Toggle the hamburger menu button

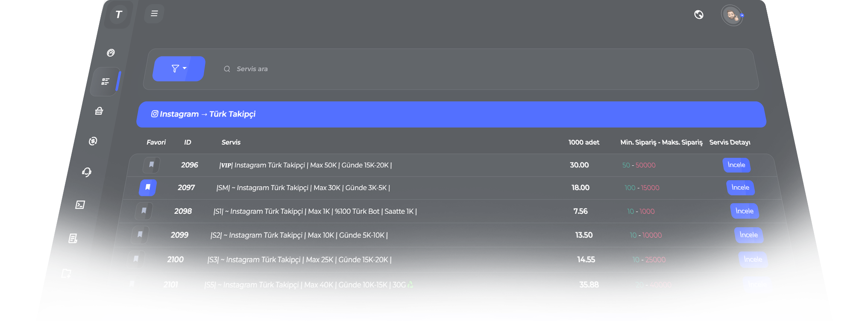154,14
